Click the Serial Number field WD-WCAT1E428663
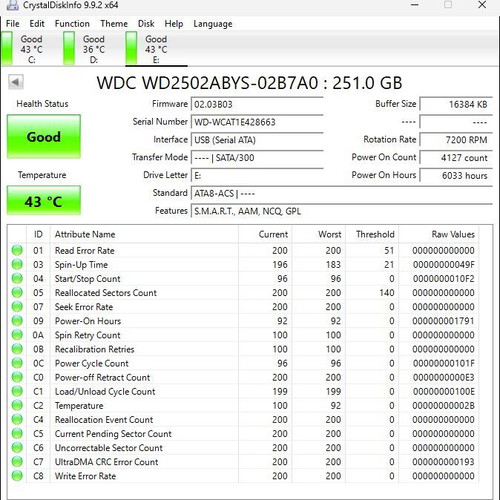This screenshot has width=500, height=500. click(x=257, y=122)
